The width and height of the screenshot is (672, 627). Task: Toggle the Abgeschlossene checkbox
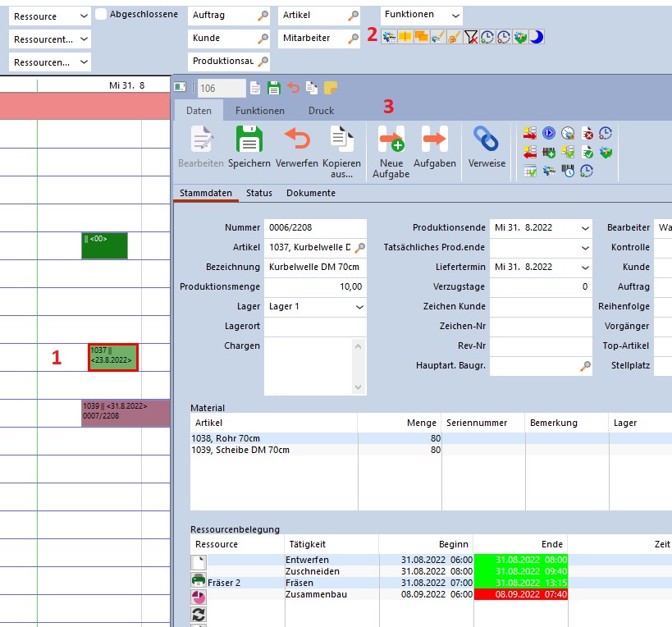click(x=101, y=15)
